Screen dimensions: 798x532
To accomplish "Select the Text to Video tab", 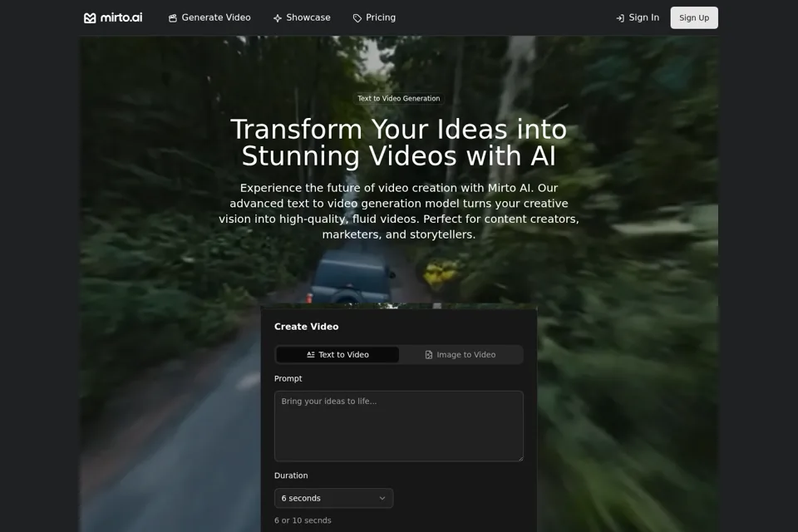I will click(x=337, y=355).
